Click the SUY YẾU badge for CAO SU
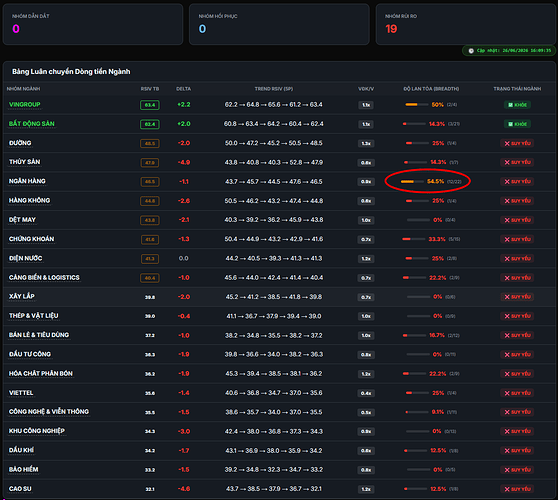The image size is (558, 500). pos(517,489)
